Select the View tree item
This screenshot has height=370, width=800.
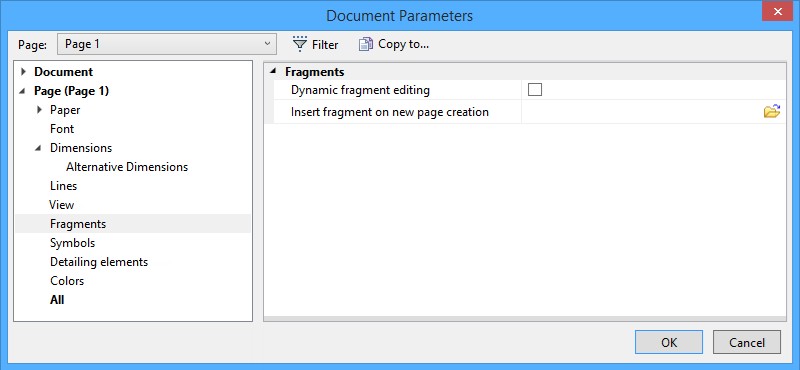coord(62,205)
